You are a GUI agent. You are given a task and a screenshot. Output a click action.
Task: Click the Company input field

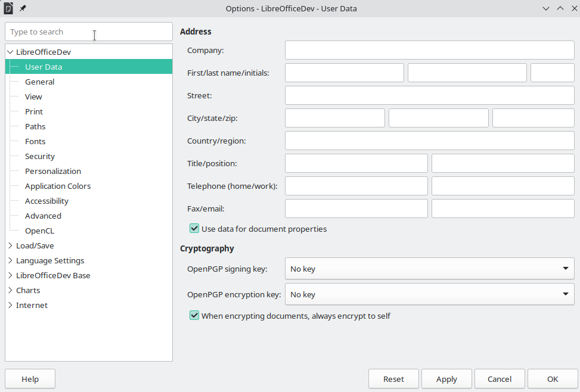click(429, 50)
